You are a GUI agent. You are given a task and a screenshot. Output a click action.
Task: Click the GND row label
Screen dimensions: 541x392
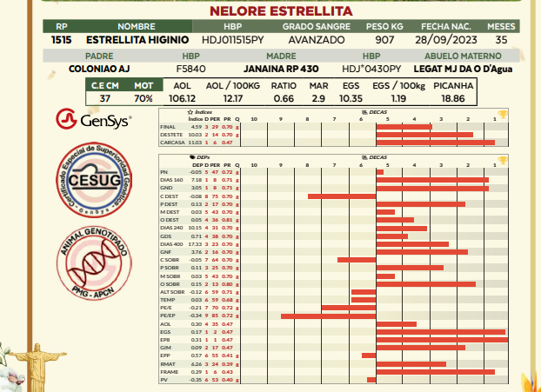[166, 188]
